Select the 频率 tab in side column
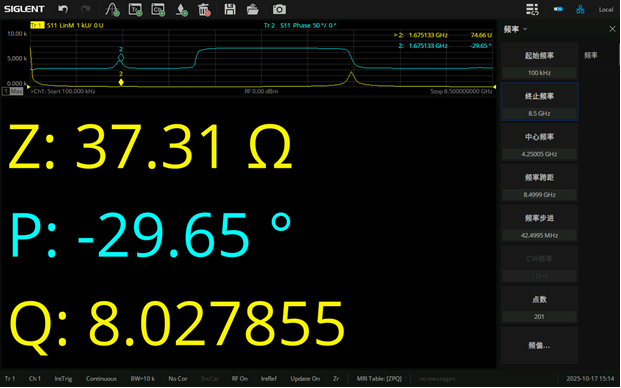Viewport: 621px width, 388px height. pyautogui.click(x=591, y=55)
